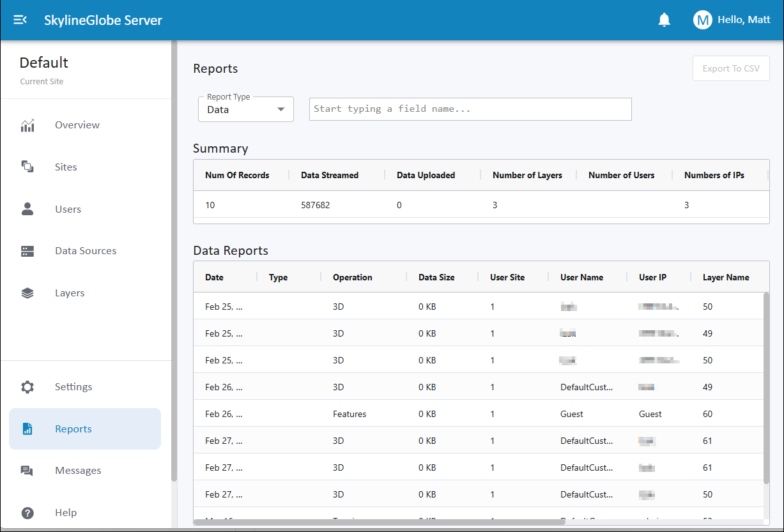This screenshot has width=784, height=532.
Task: Click the Overview chart icon
Action: 27,125
